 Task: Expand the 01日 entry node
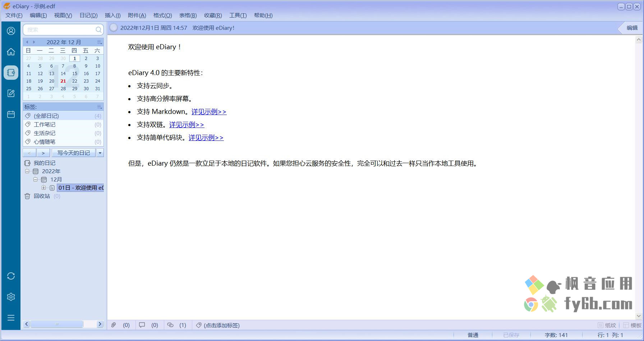[43, 188]
